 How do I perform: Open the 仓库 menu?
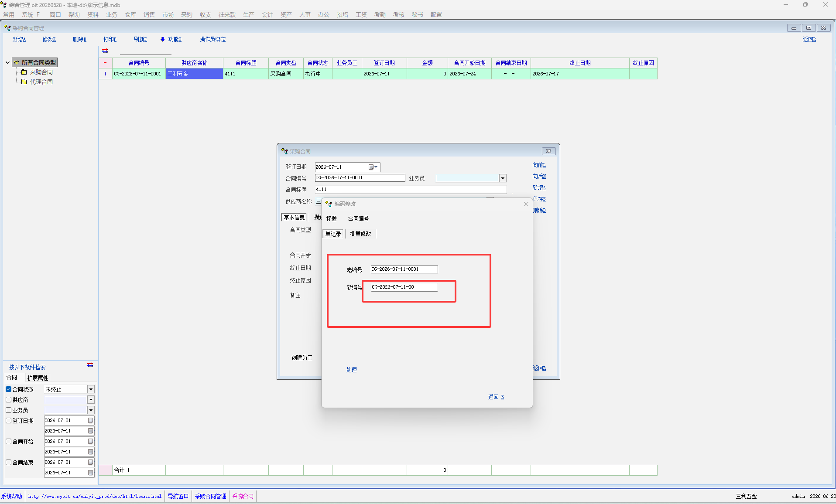click(130, 14)
